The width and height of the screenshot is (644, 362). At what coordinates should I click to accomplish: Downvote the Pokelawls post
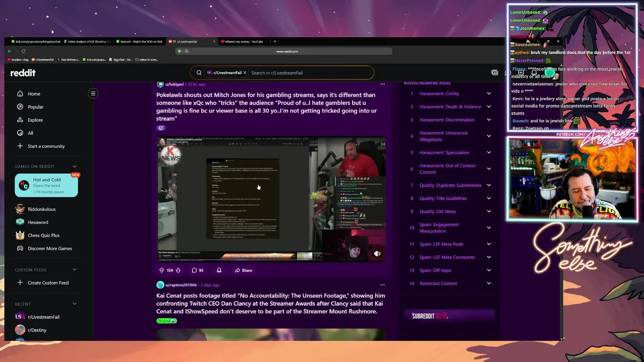tap(178, 270)
